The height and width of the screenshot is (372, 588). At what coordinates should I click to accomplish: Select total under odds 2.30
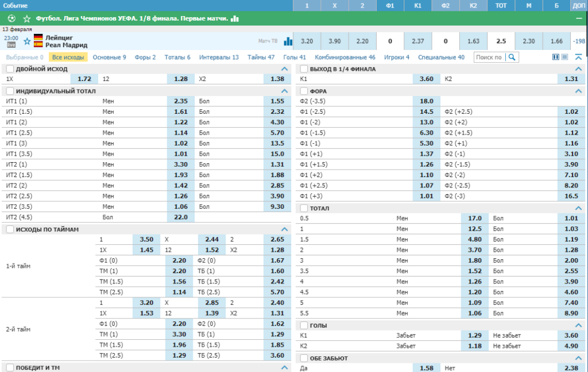529,41
